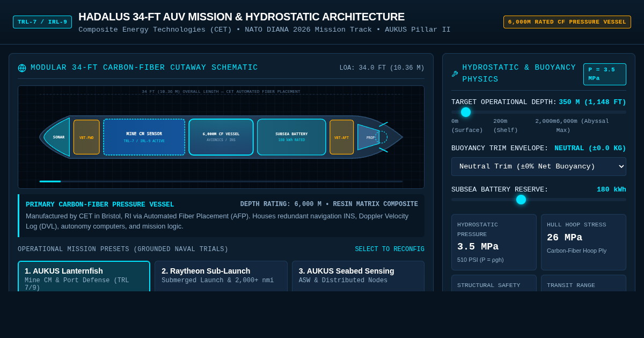
Task: Select the VBT-FWD ballast module
Action: point(86,137)
